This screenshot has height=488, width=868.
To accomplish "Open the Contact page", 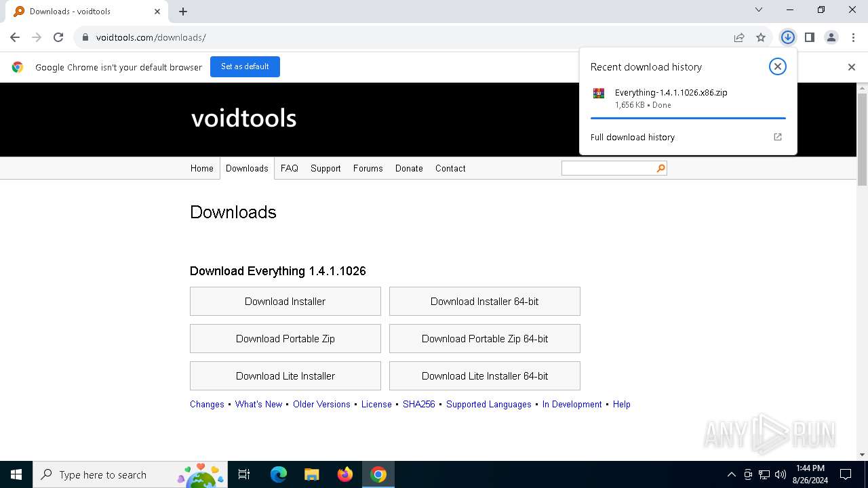I will coord(450,168).
